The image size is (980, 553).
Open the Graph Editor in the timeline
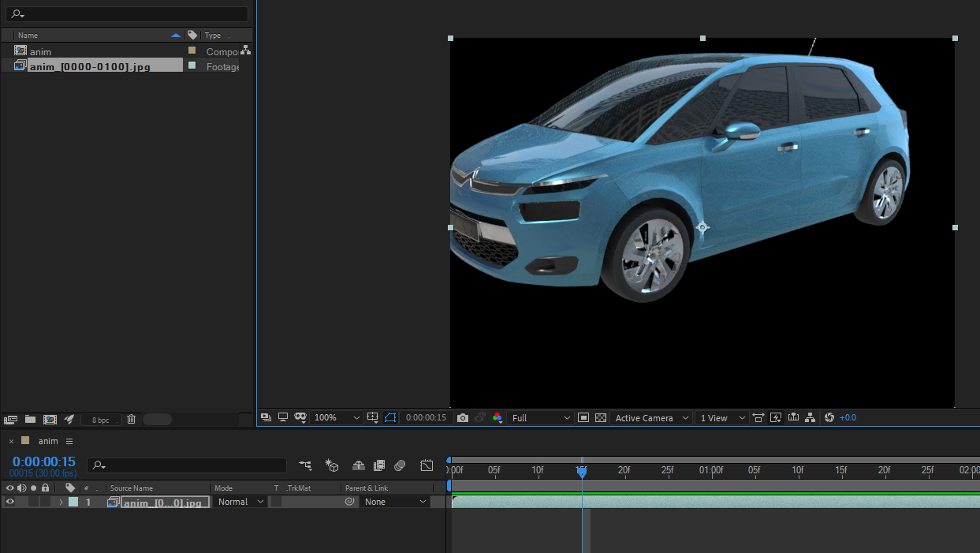point(427,465)
